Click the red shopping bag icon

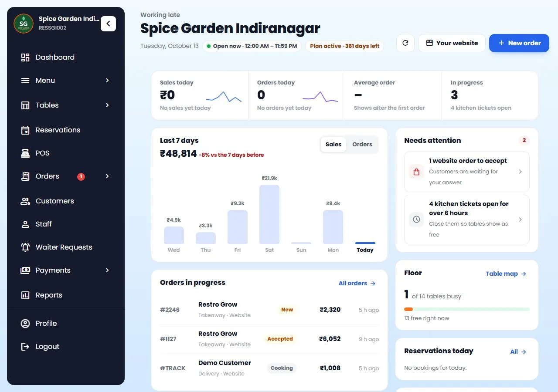click(x=416, y=172)
